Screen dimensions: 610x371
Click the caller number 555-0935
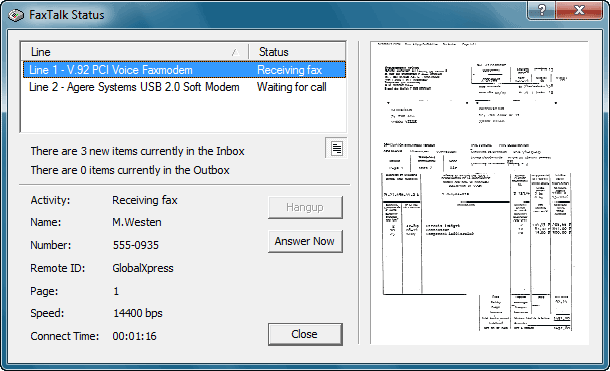click(136, 245)
